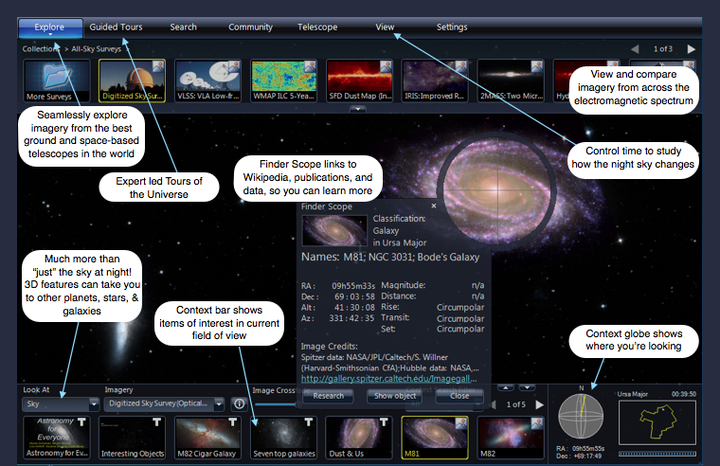Open the Seven top galaxies tour thumbnail

[x=284, y=438]
